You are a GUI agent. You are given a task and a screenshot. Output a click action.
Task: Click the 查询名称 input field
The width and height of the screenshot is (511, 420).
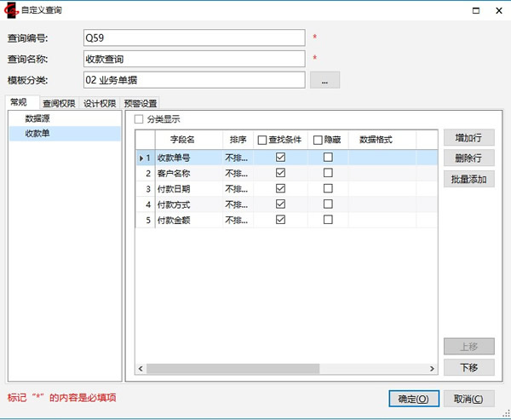coord(193,59)
